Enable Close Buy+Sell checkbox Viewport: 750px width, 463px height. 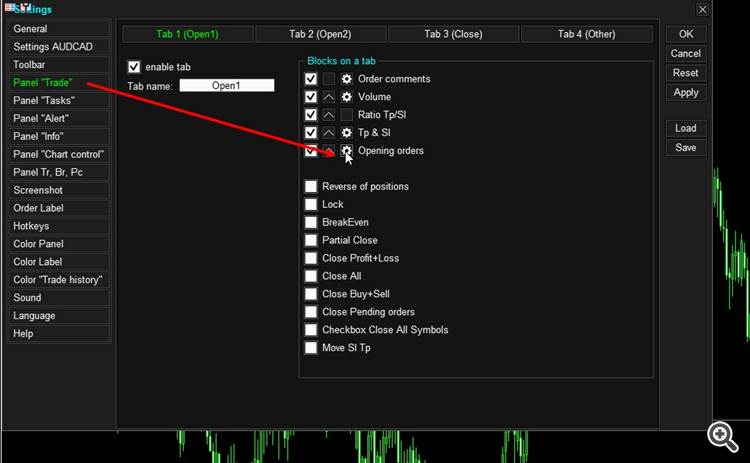311,294
